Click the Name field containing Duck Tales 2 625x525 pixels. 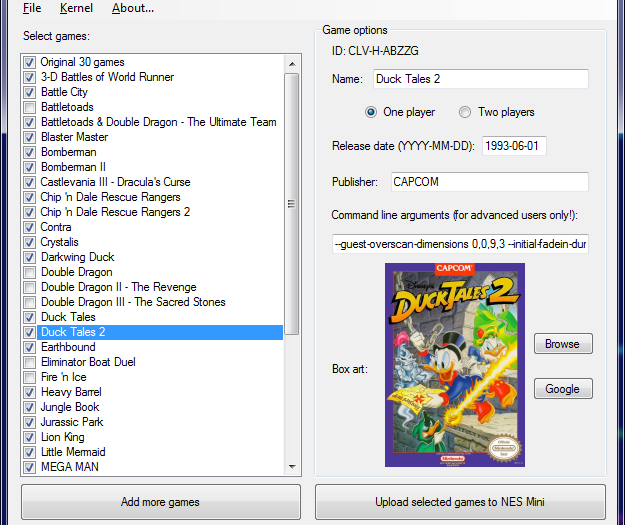click(480, 79)
